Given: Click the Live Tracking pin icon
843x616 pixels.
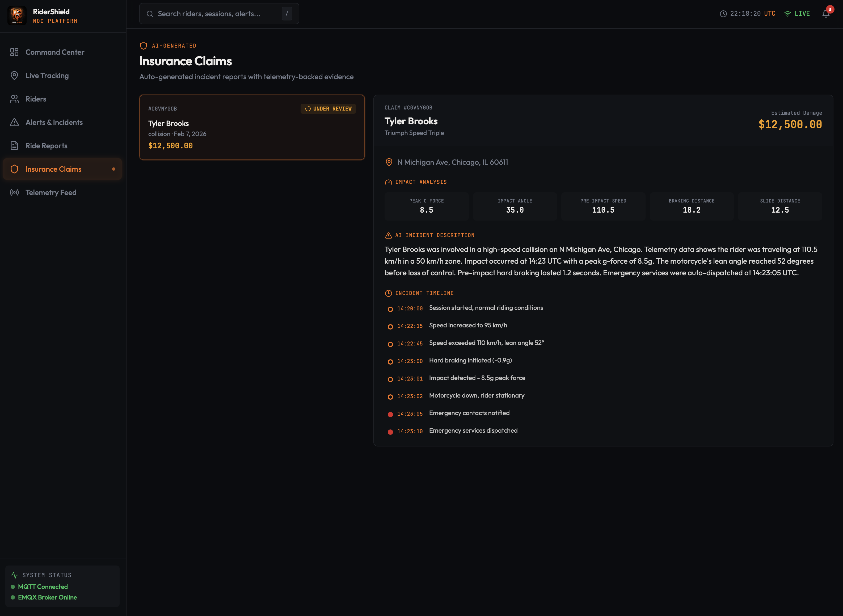Looking at the screenshot, I should (x=14, y=76).
